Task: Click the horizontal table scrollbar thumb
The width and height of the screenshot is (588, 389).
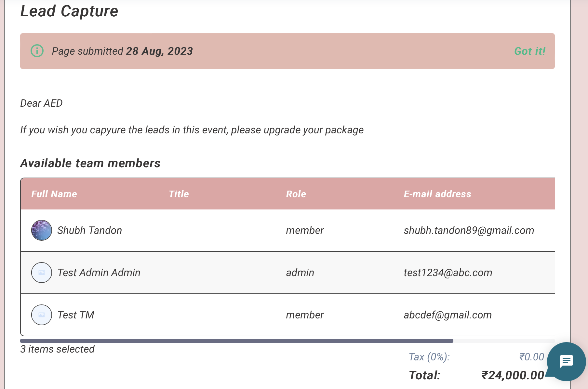Action: pyautogui.click(x=236, y=341)
